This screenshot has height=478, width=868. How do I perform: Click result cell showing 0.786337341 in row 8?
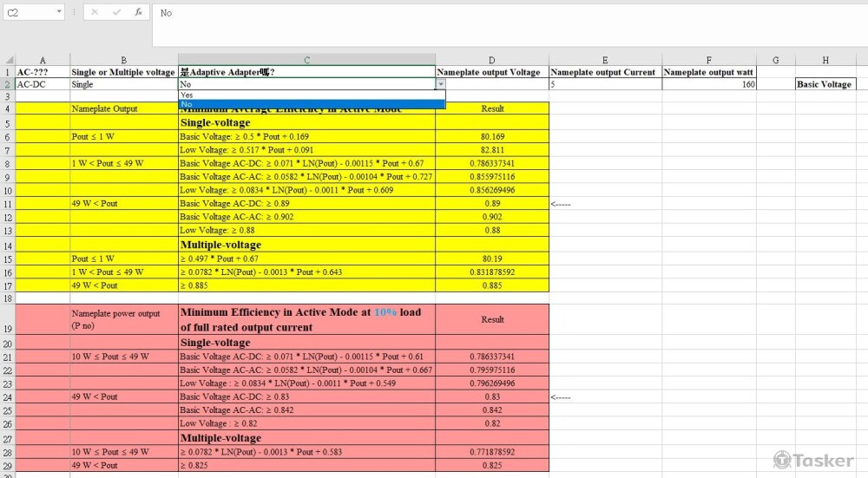(492, 163)
